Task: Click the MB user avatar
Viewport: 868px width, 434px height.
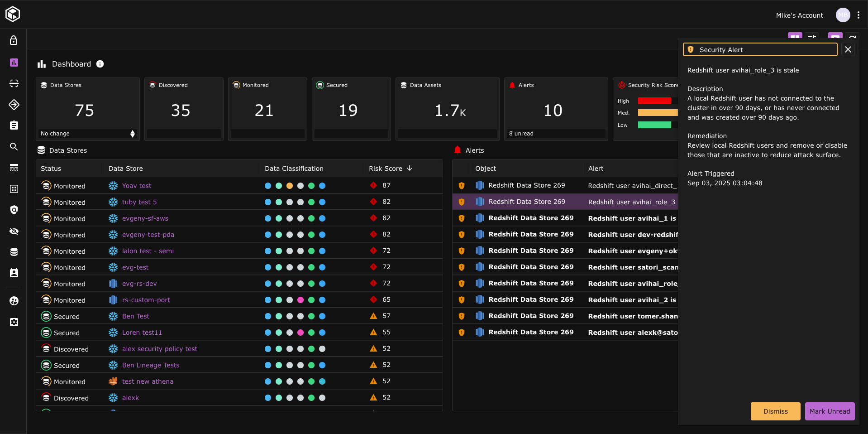Action: tap(843, 15)
